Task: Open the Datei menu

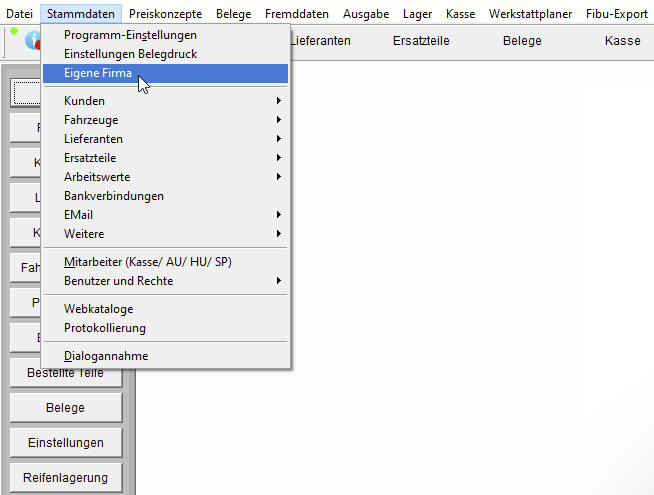Action: click(19, 14)
